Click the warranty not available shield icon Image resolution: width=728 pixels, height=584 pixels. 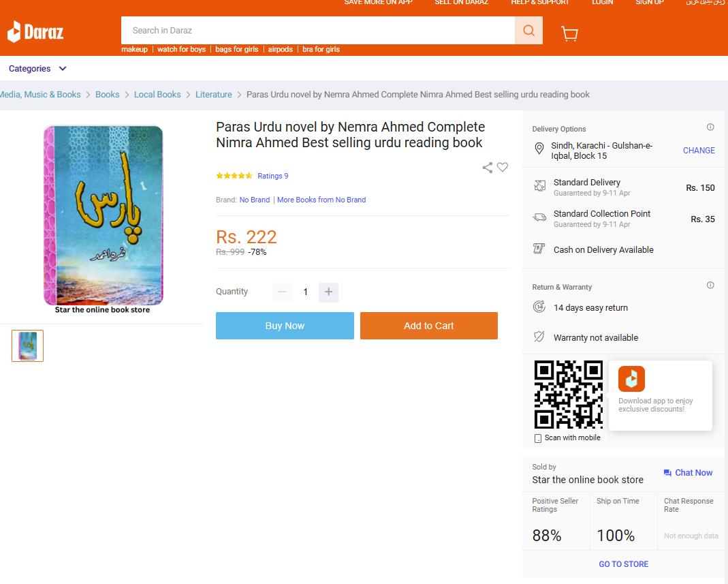[539, 337]
